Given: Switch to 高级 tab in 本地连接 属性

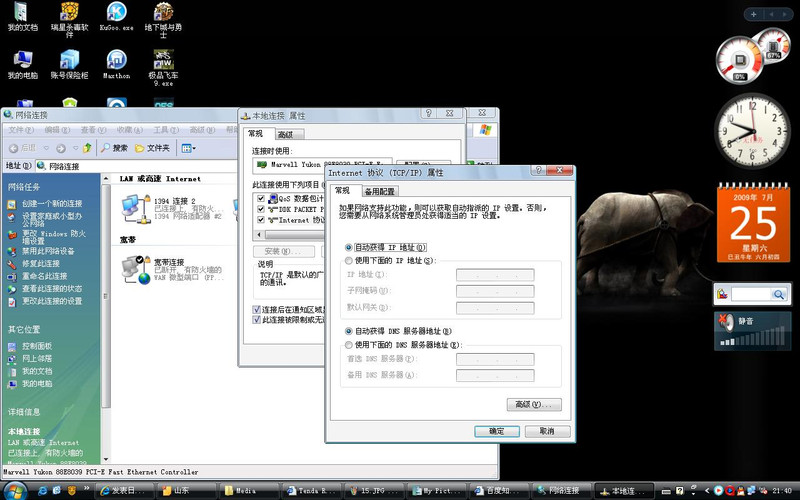Looking at the screenshot, I should coord(289,135).
